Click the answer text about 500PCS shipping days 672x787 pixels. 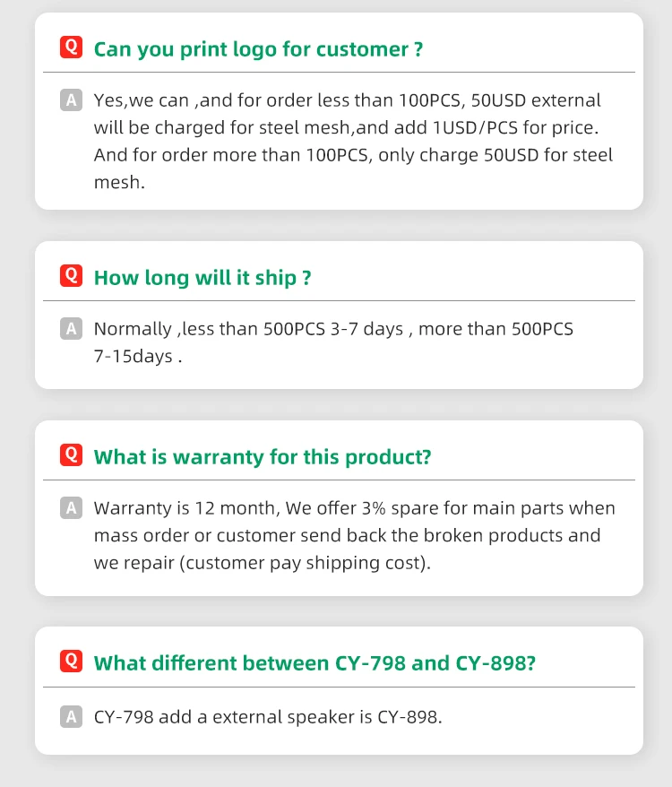(333, 342)
